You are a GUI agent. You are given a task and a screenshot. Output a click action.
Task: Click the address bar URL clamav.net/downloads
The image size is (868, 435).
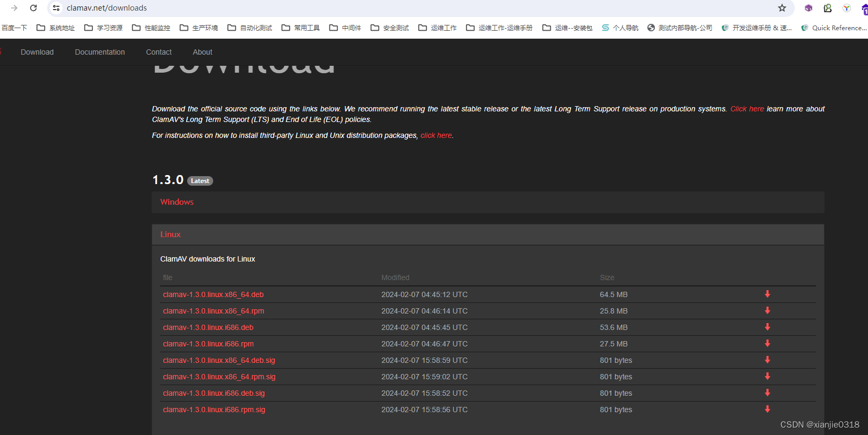point(107,8)
